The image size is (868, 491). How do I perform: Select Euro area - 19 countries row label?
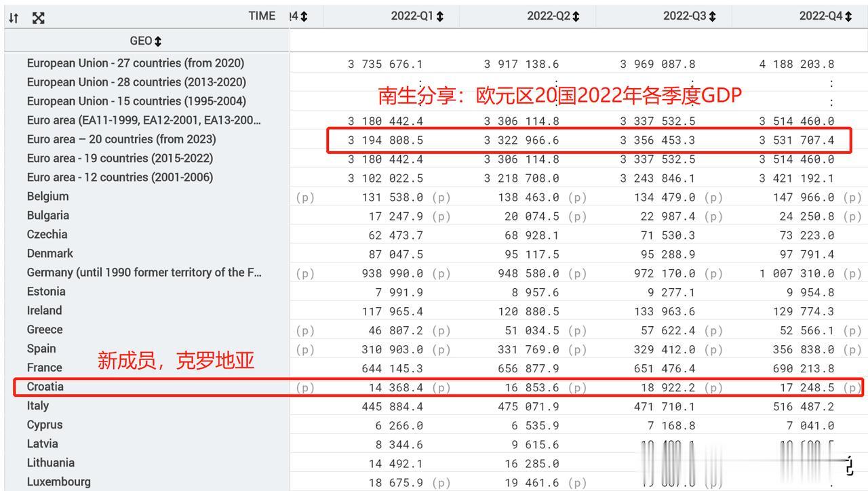click(x=120, y=158)
